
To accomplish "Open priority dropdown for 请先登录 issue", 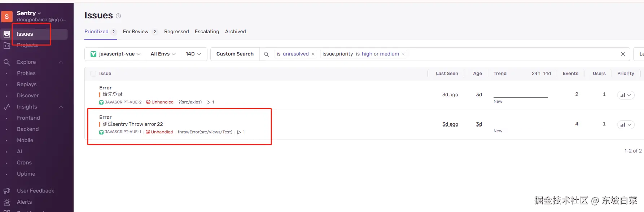I will [626, 95].
